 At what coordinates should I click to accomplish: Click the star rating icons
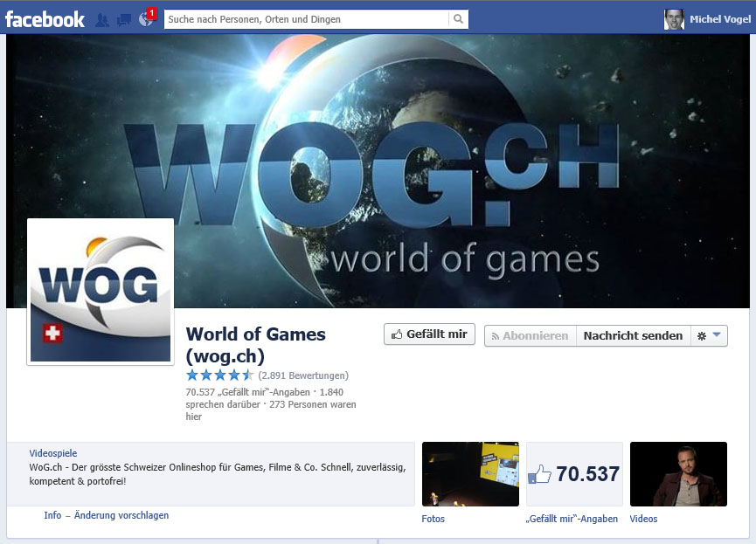(219, 375)
